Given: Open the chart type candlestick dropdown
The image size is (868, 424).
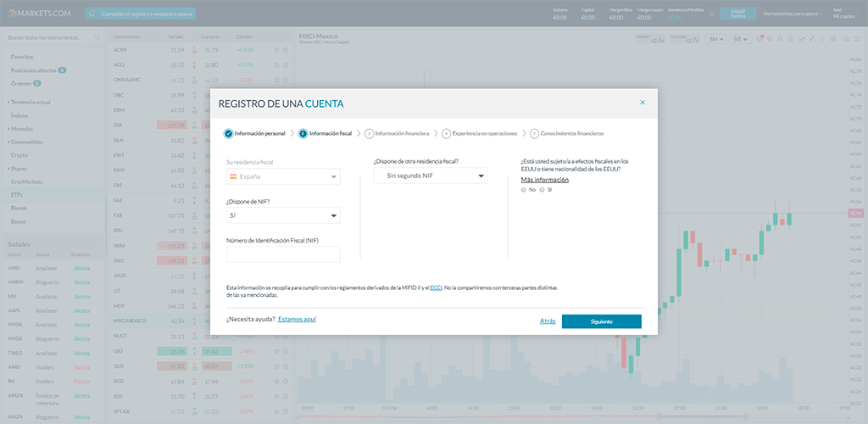Looking at the screenshot, I should (740, 39).
